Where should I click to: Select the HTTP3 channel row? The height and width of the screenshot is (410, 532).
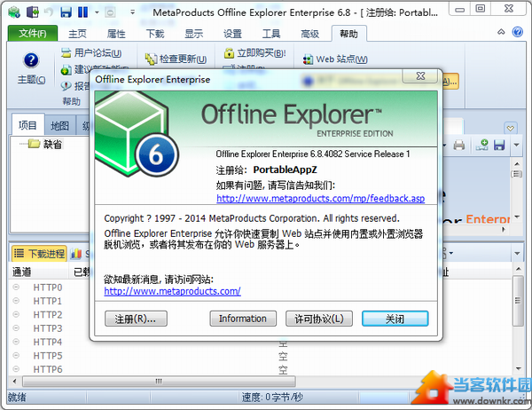(48, 328)
